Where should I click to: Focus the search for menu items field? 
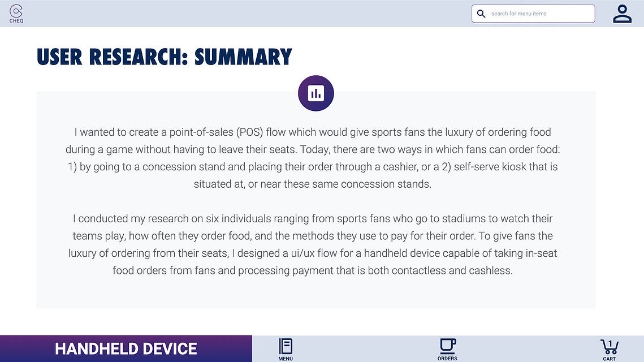point(533,14)
